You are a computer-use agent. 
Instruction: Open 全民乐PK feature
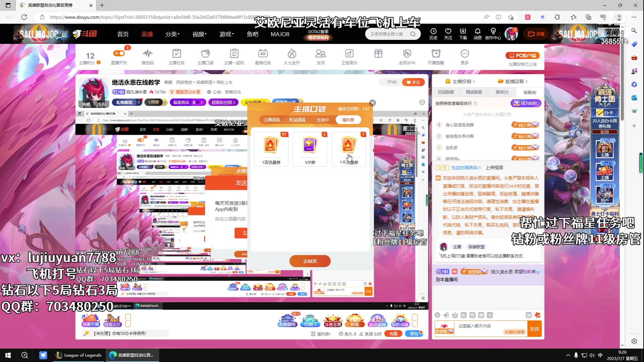coord(407,57)
